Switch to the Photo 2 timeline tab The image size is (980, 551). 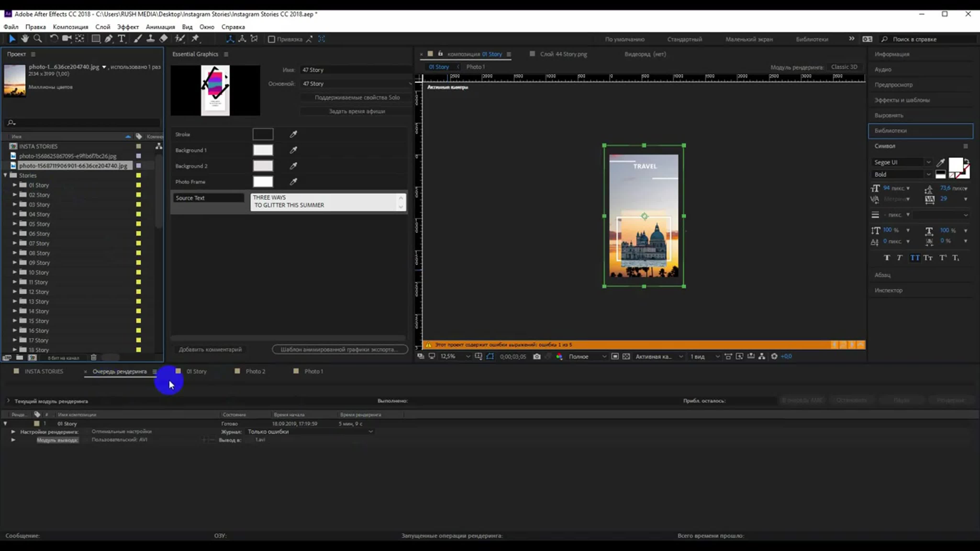(255, 371)
